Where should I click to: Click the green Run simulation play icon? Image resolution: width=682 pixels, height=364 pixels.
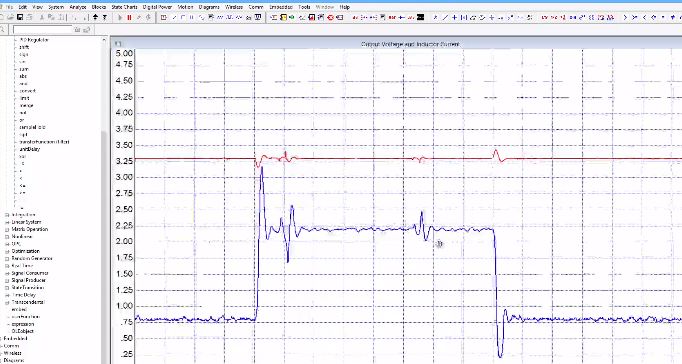click(x=120, y=17)
